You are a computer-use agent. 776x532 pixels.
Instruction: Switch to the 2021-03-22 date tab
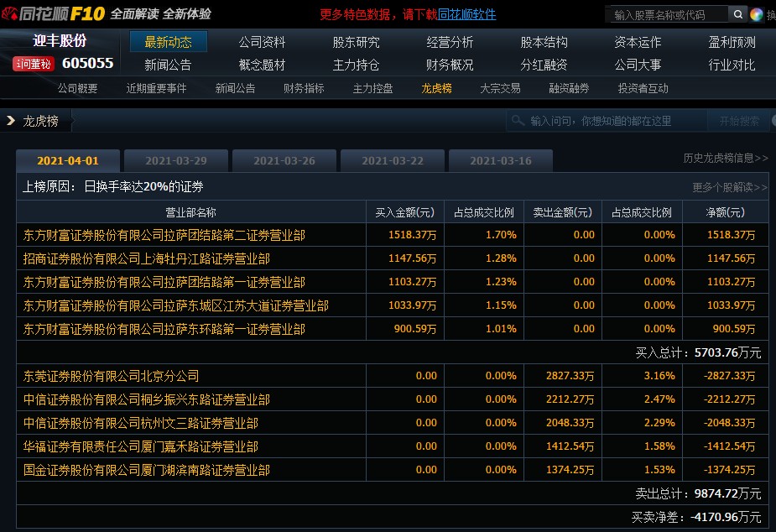(x=393, y=161)
